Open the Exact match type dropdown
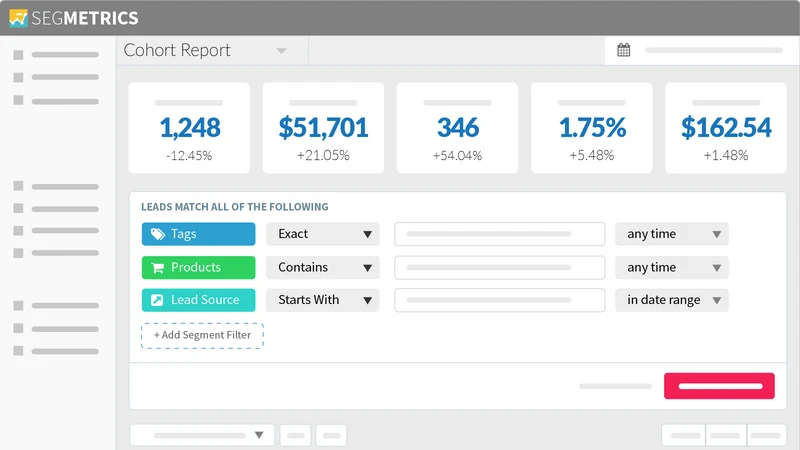This screenshot has width=800, height=450. click(322, 234)
